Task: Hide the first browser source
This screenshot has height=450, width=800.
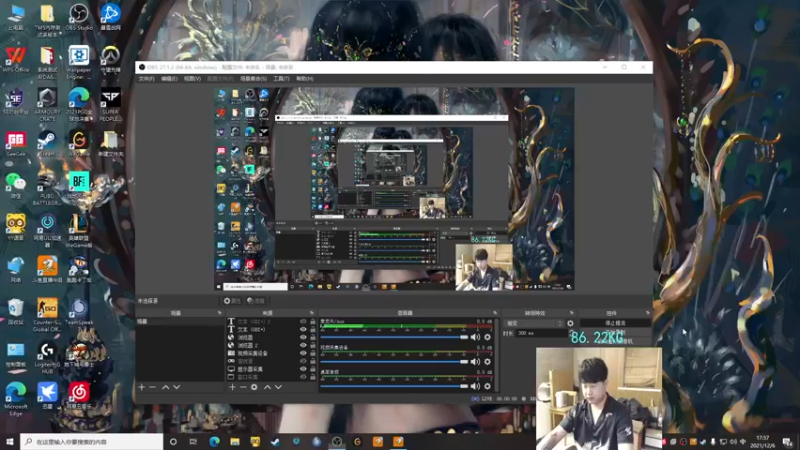Action: coord(303,337)
